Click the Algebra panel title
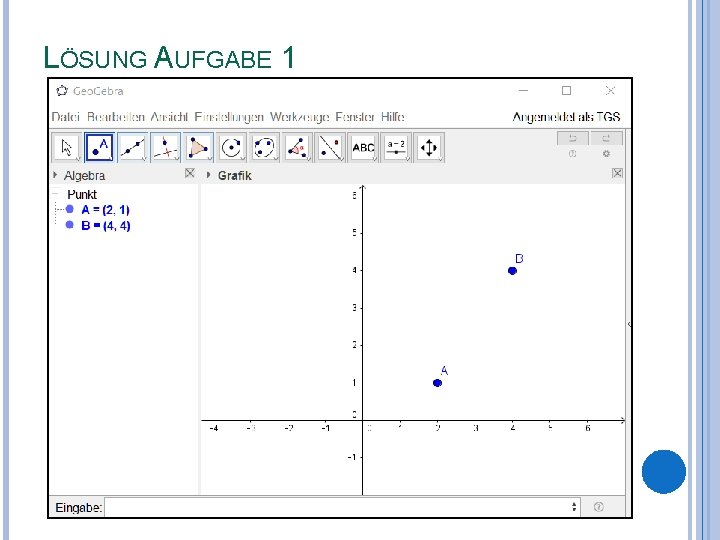This screenshot has width=720, height=540. pyautogui.click(x=84, y=175)
